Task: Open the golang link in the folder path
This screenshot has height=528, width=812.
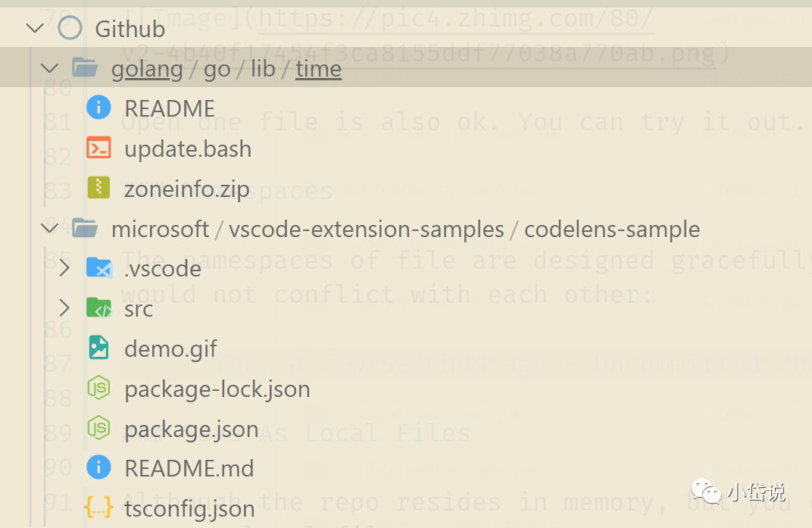Action: 147,70
